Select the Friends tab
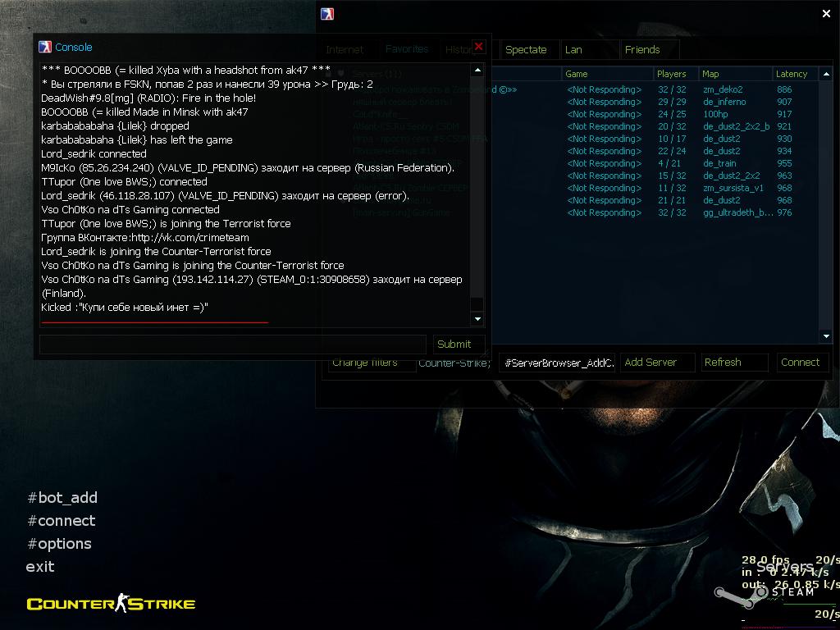Image resolution: width=840 pixels, height=630 pixels. point(650,50)
